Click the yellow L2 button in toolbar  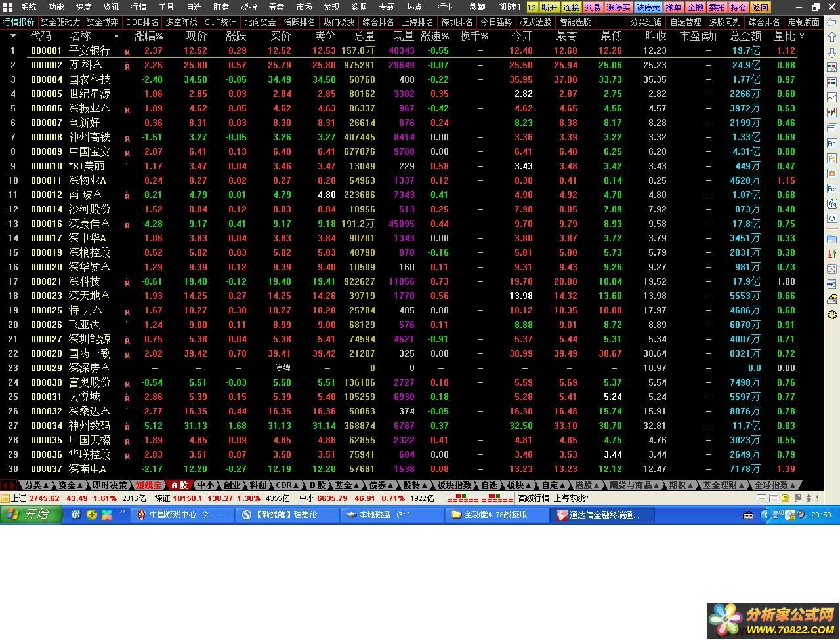tap(531, 7)
